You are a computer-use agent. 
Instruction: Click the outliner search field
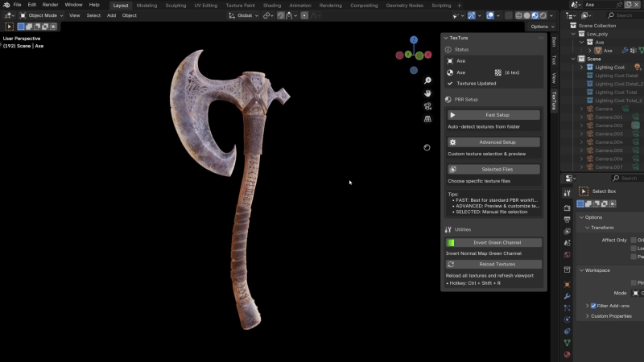625,15
